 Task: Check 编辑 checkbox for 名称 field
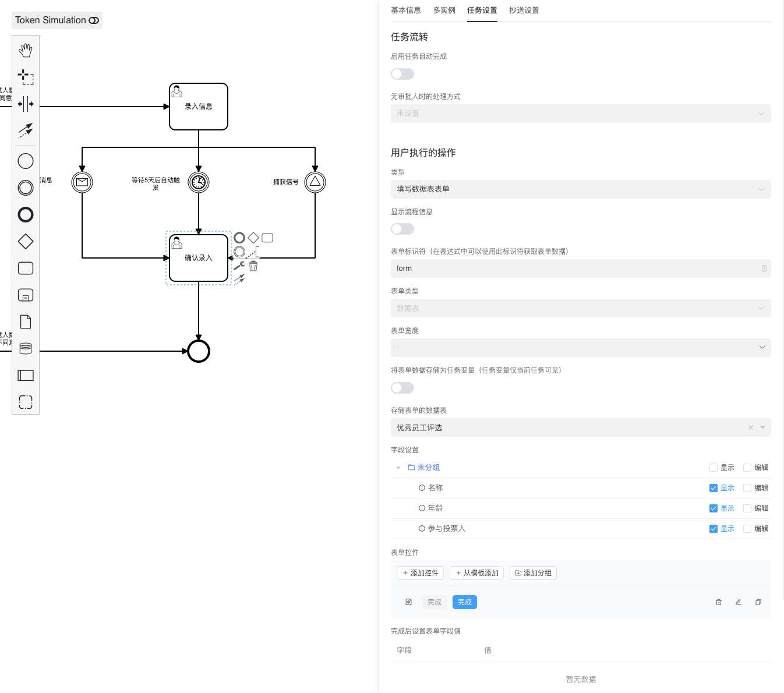point(747,488)
